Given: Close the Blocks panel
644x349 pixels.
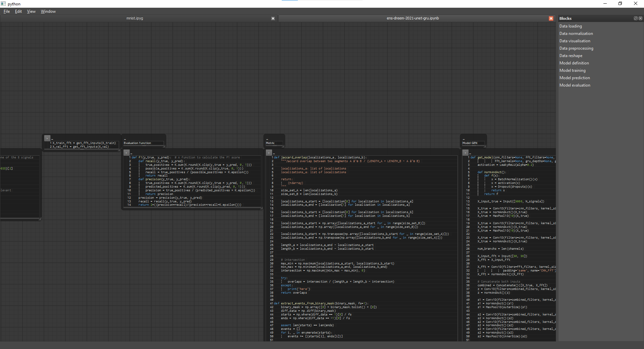Looking at the screenshot, I should 640,18.
